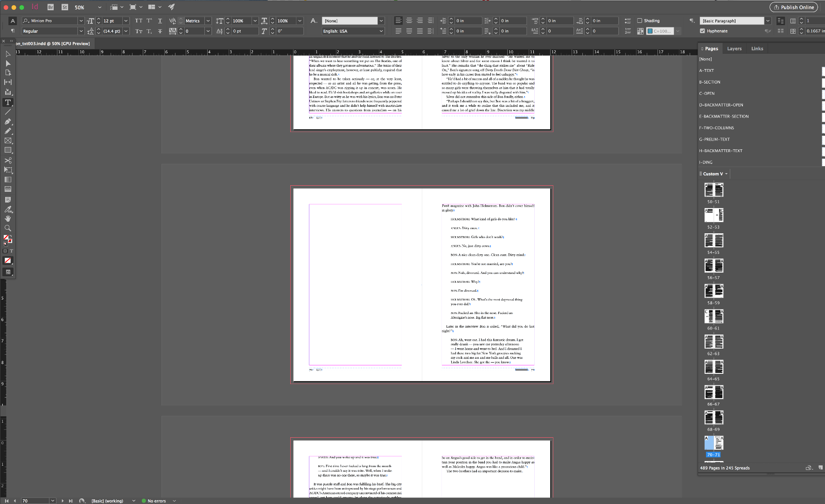This screenshot has width=825, height=504.
Task: Open the 50% zoom level dropdown
Action: click(x=99, y=7)
